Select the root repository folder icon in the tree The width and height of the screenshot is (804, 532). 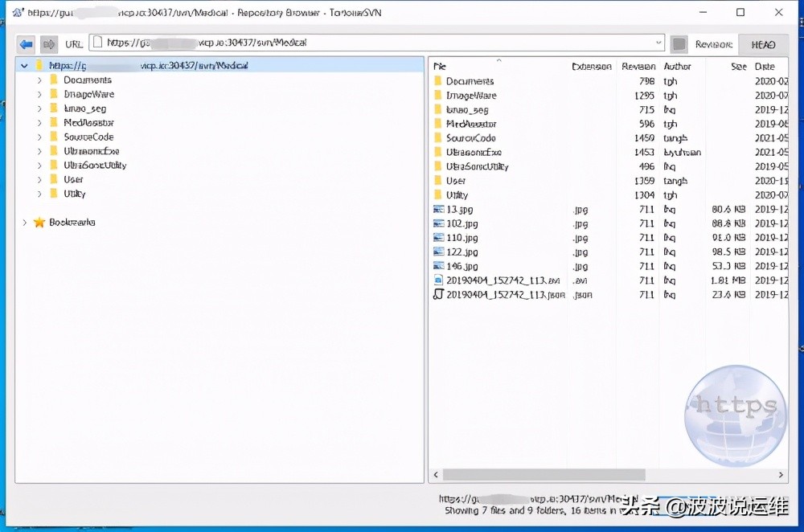point(39,65)
